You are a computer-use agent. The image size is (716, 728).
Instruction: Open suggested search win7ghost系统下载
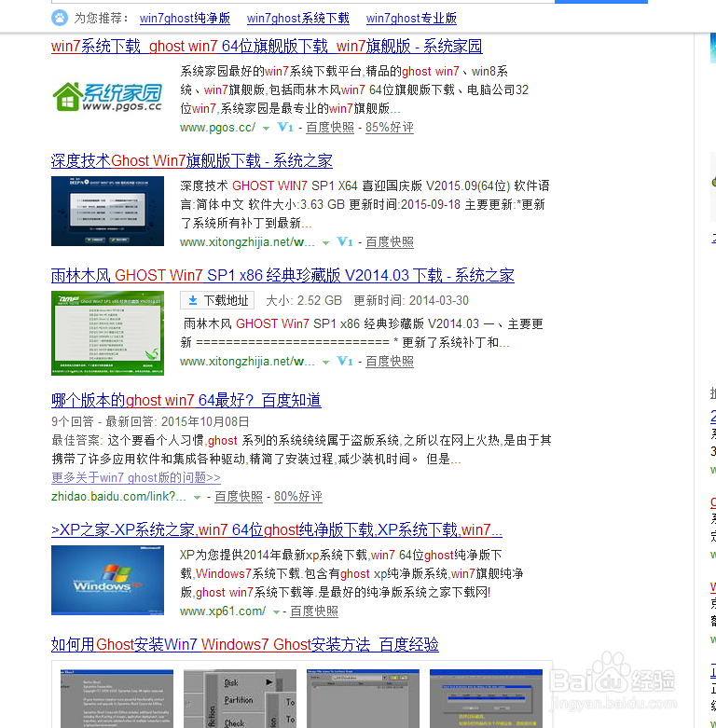(297, 18)
